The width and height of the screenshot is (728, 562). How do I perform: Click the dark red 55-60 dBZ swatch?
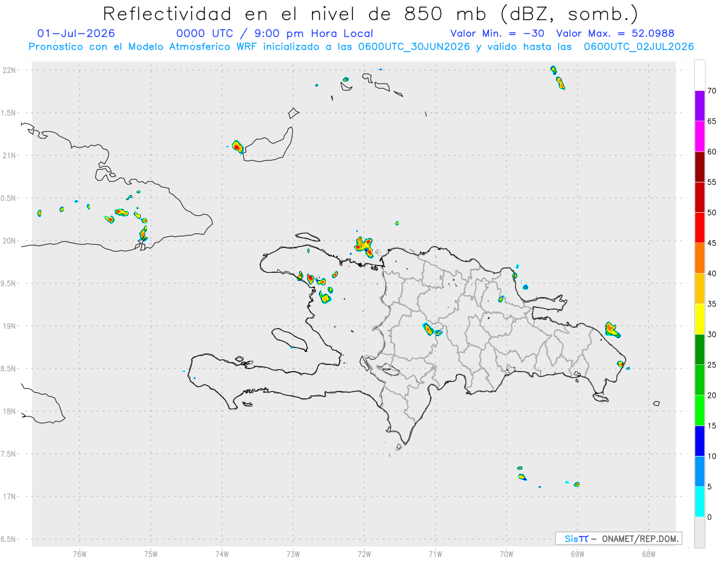(x=699, y=167)
